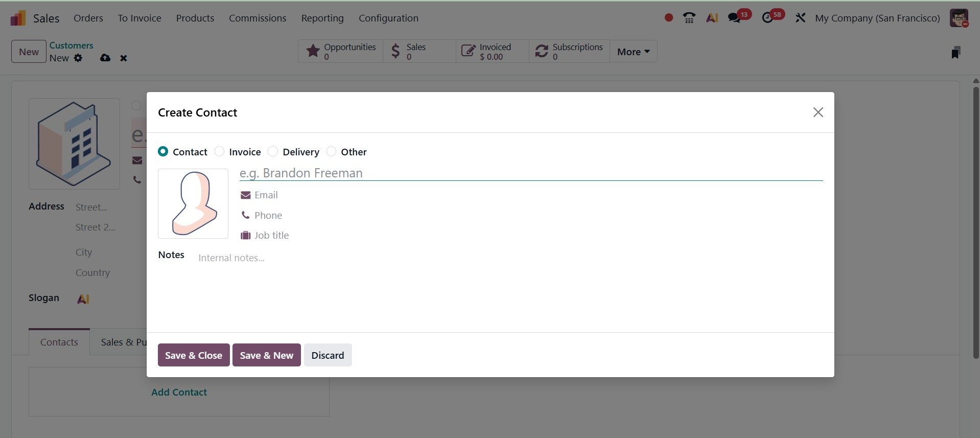The width and height of the screenshot is (980, 438).
Task: Open the Sales app home icon
Action: pos(18,18)
